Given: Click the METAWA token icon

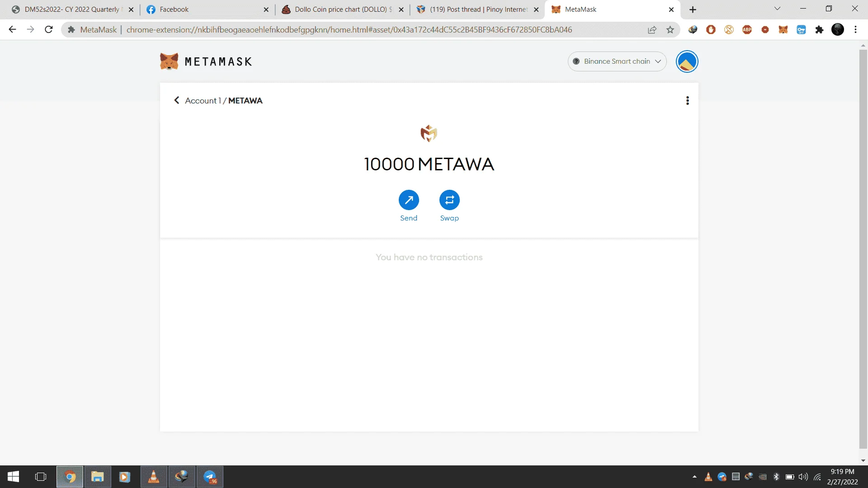Looking at the screenshot, I should coord(429,133).
